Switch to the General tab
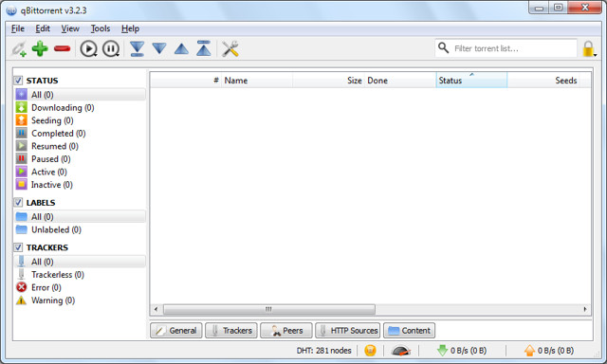607x364 pixels. (176, 330)
